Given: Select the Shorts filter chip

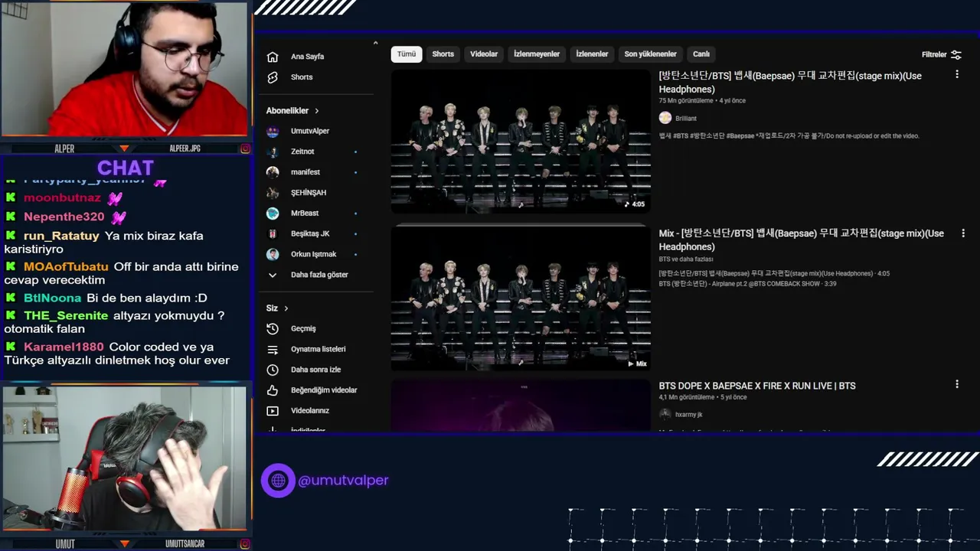Looking at the screenshot, I should pos(443,54).
